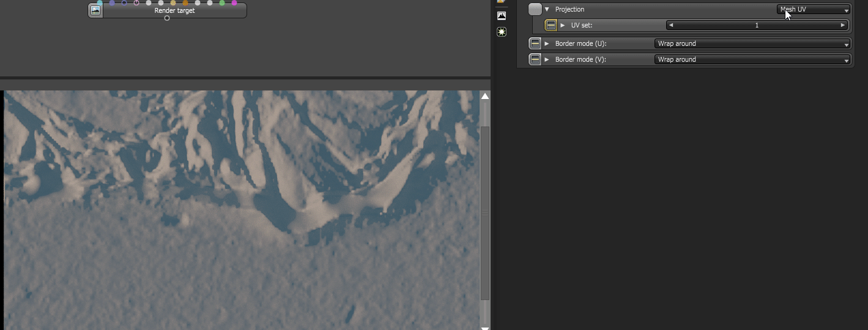Screen dimensions: 868x330
Task: Toggle the pin button beside UV set
Action: [551, 25]
